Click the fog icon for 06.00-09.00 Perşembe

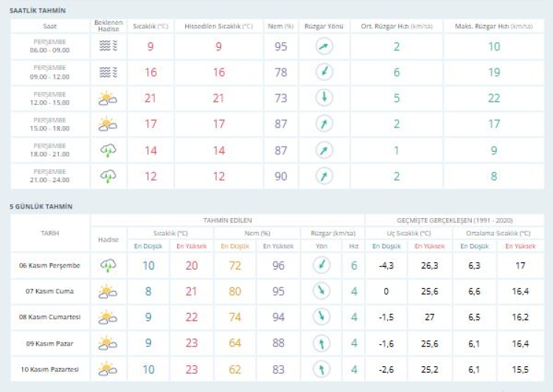(x=108, y=46)
